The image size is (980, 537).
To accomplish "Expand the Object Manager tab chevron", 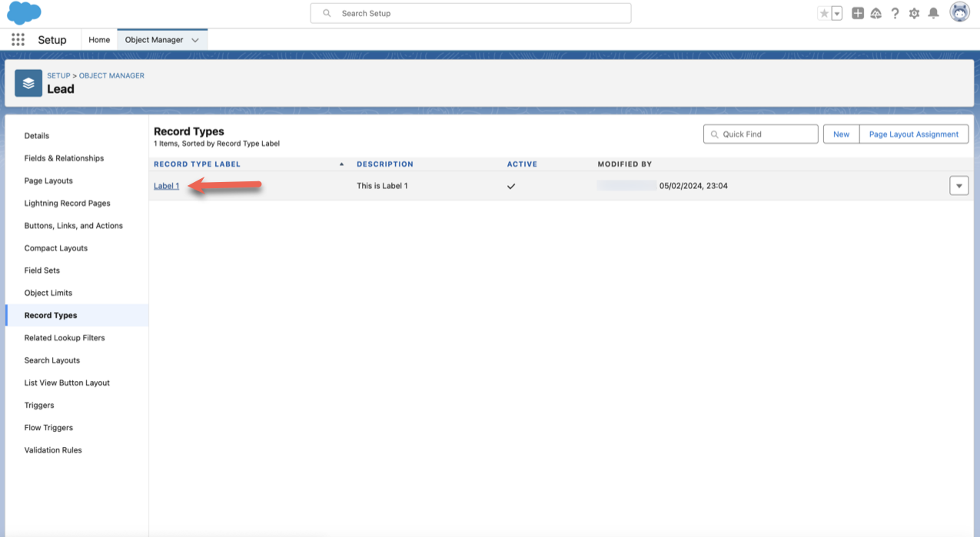I will point(195,40).
